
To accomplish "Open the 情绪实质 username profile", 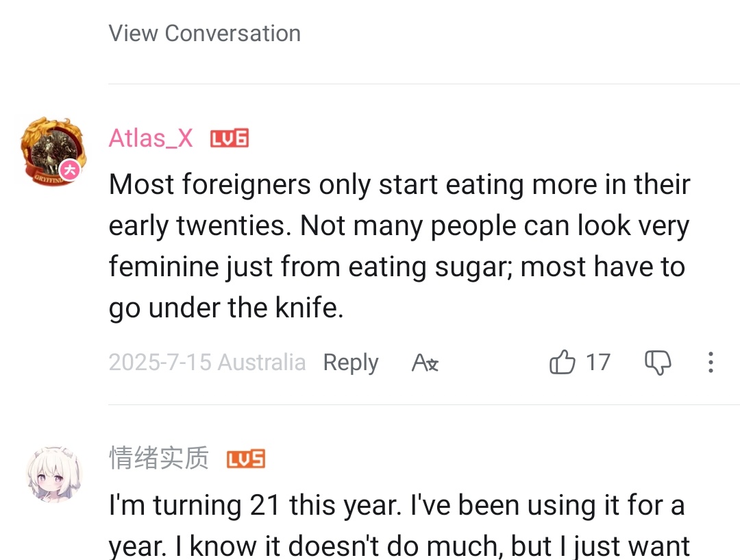I will click(x=159, y=458).
